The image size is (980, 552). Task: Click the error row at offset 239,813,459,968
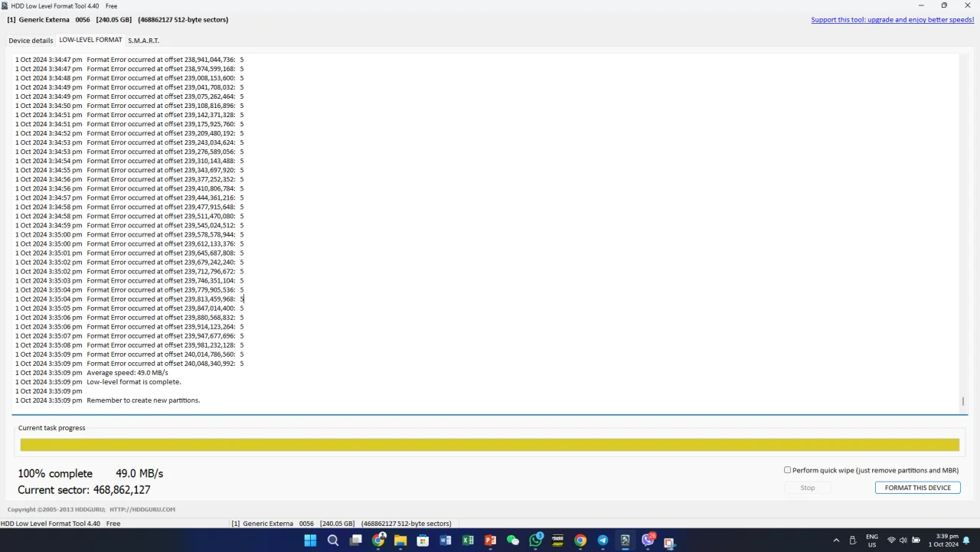click(x=129, y=299)
